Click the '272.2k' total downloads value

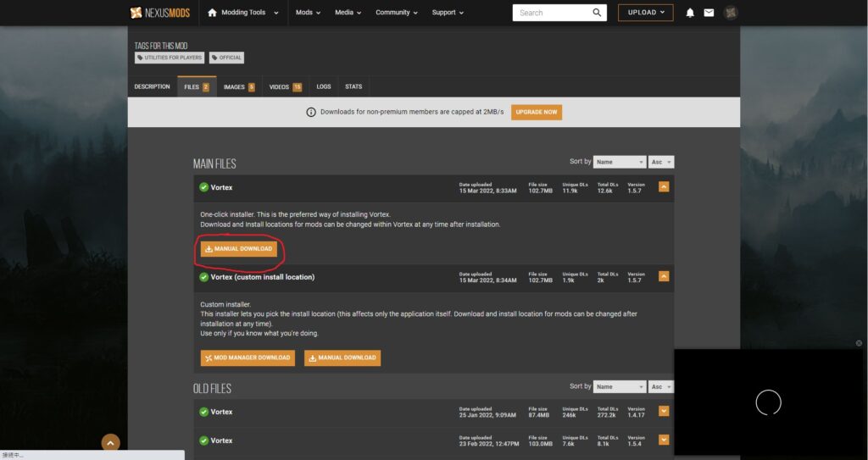(608, 415)
